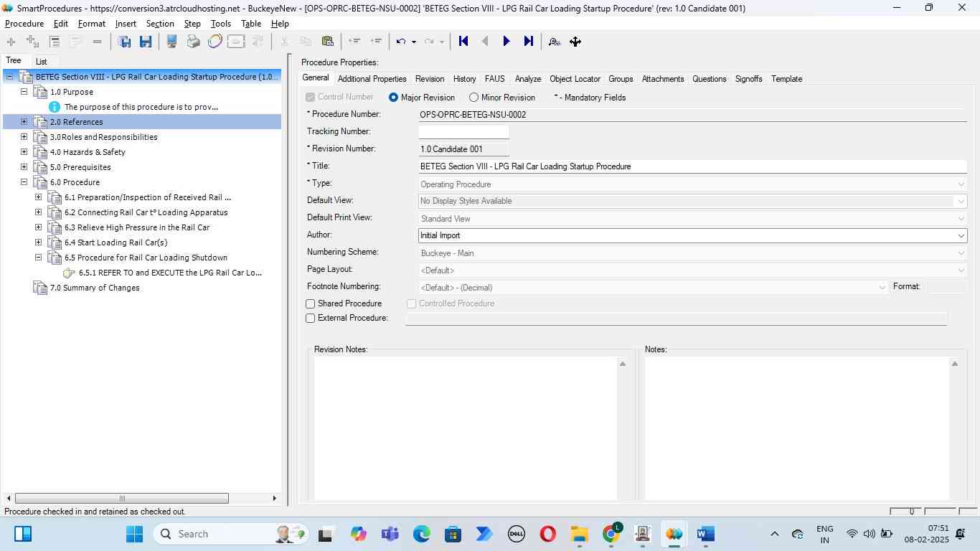
Task: Open File Explorer from taskbar
Action: 579,534
